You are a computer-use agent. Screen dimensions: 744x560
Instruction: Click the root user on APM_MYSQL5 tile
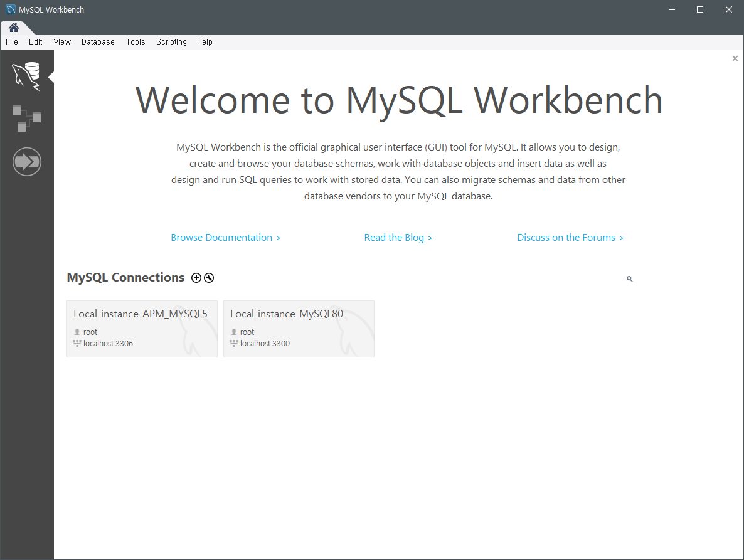pos(90,332)
